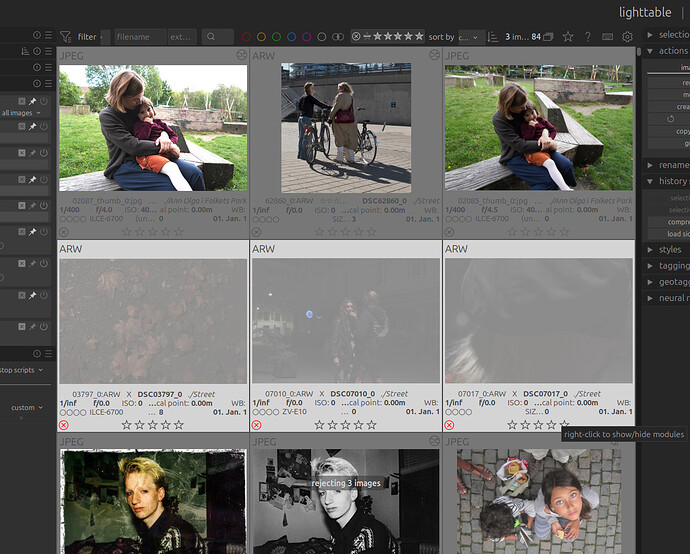The width and height of the screenshot is (690, 554).
Task: Click the grouping icon next to 84
Action: point(548,37)
